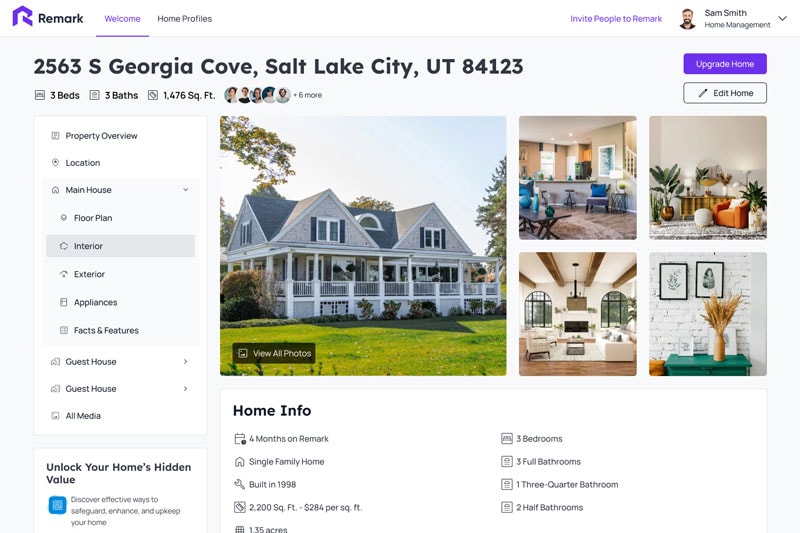Select the Exterior sidebar item

[120, 274]
